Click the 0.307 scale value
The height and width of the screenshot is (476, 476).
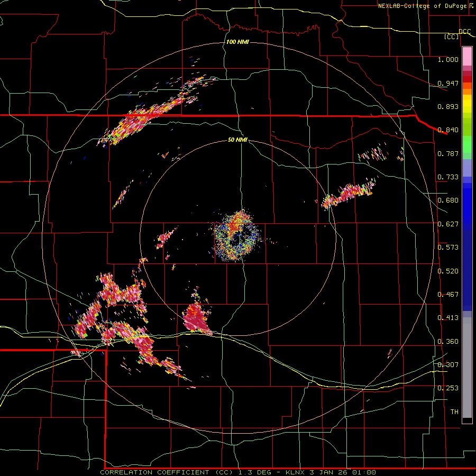pyautogui.click(x=448, y=365)
